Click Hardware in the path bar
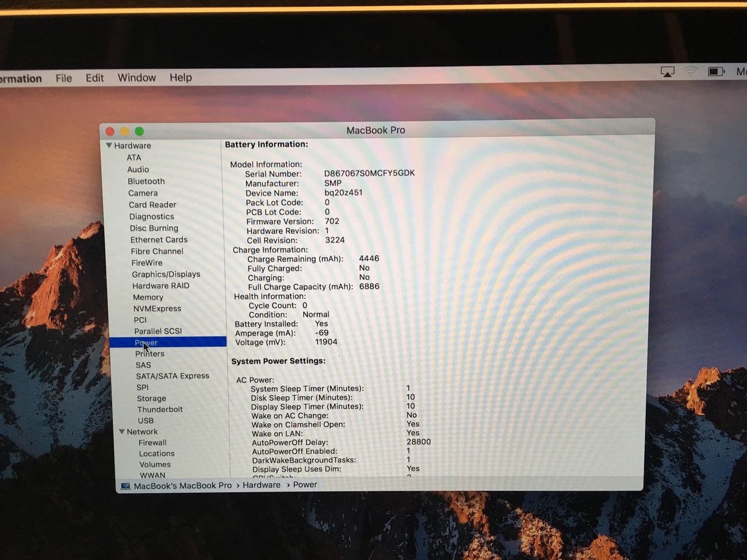Screen dimensions: 747x560 (x=261, y=485)
